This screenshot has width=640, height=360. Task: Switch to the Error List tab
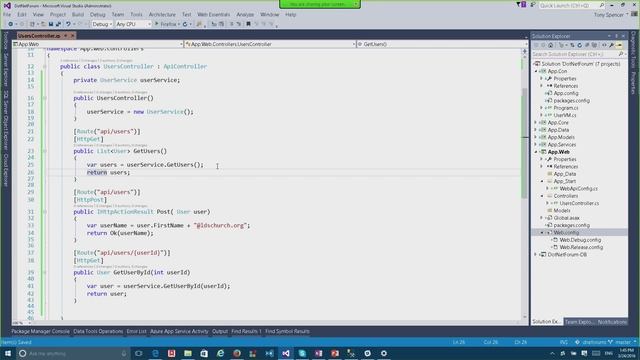136,331
